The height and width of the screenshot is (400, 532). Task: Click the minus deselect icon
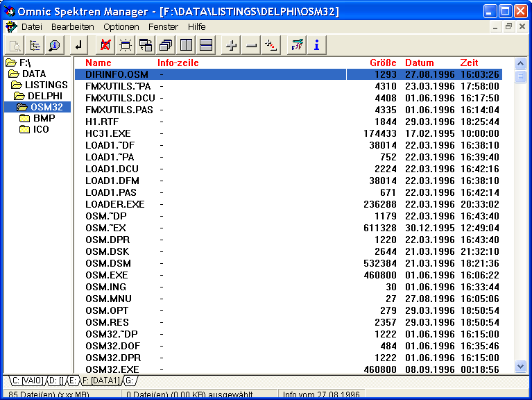tap(251, 46)
